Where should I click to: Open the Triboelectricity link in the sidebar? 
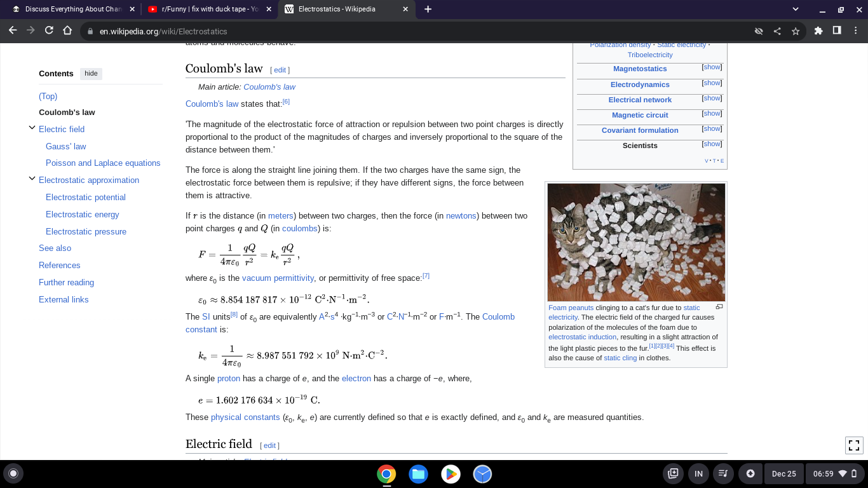[x=650, y=55]
